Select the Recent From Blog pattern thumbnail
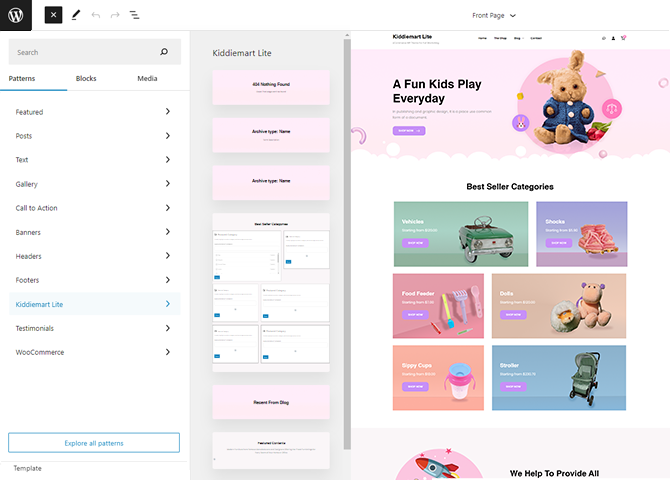This screenshot has height=480, width=670. 271,402
